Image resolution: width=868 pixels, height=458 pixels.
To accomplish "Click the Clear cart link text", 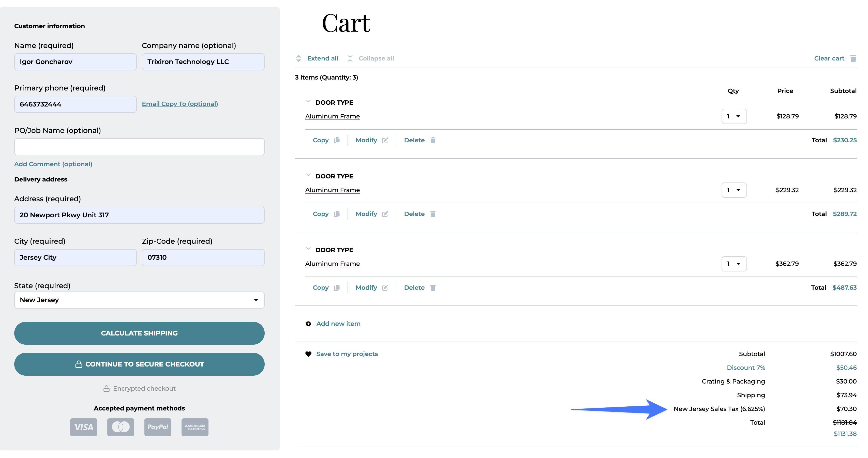I will coord(829,58).
